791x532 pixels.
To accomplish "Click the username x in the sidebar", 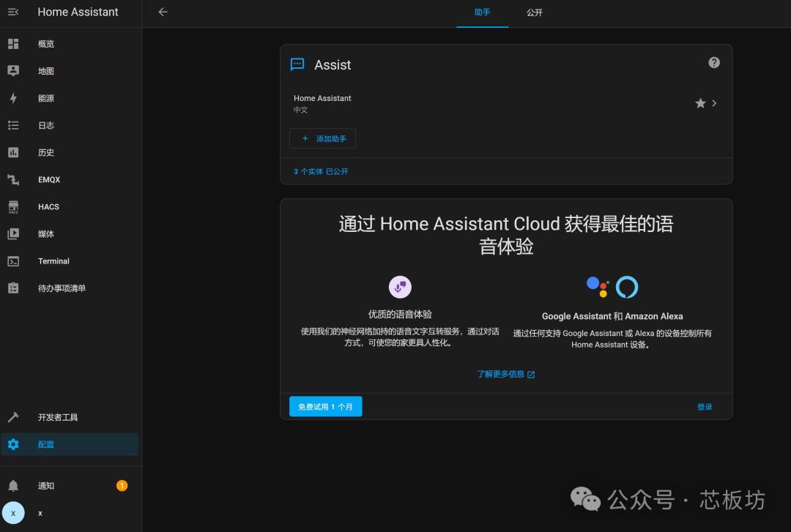I will point(40,514).
